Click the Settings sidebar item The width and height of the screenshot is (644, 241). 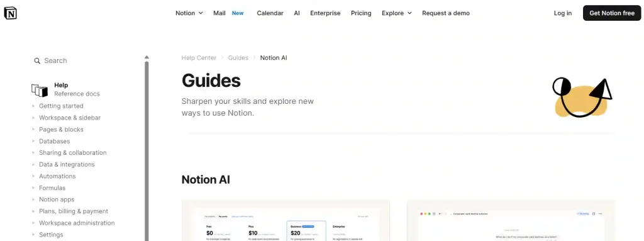(51, 235)
